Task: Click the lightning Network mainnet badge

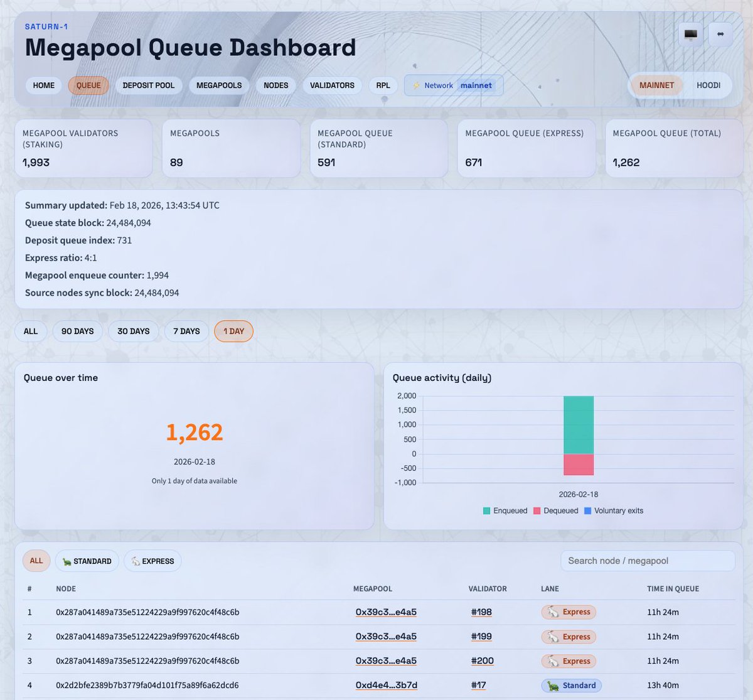Action: (x=454, y=85)
